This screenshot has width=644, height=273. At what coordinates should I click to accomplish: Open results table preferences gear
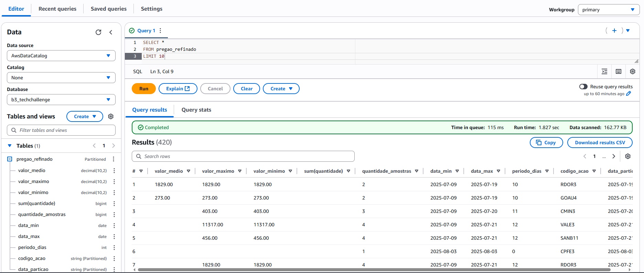click(628, 156)
